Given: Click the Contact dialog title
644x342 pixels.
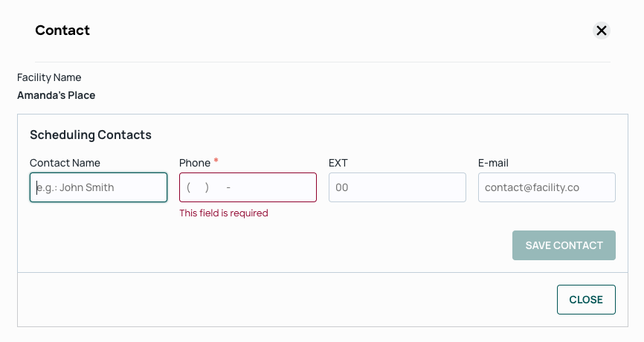Looking at the screenshot, I should pyautogui.click(x=62, y=30).
